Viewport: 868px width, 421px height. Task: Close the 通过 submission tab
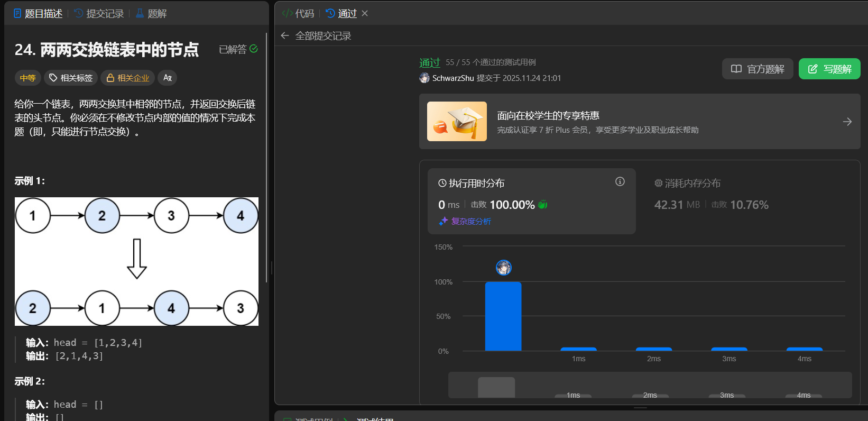365,13
